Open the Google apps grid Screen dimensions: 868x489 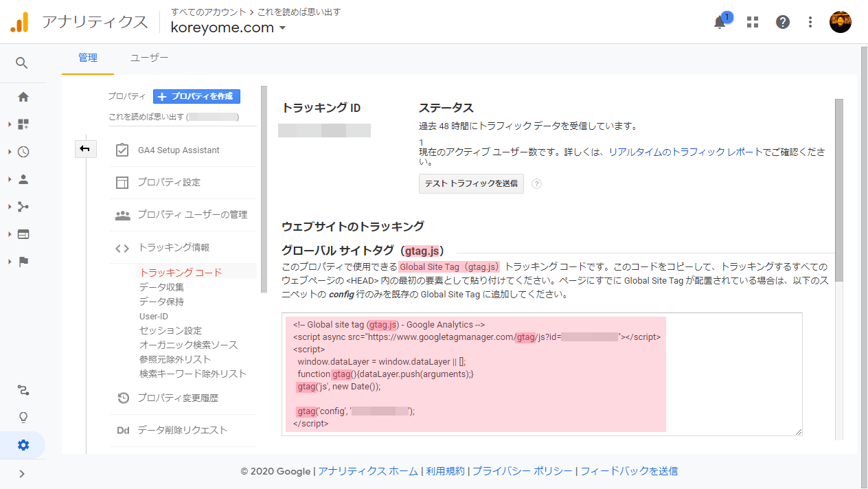[753, 22]
